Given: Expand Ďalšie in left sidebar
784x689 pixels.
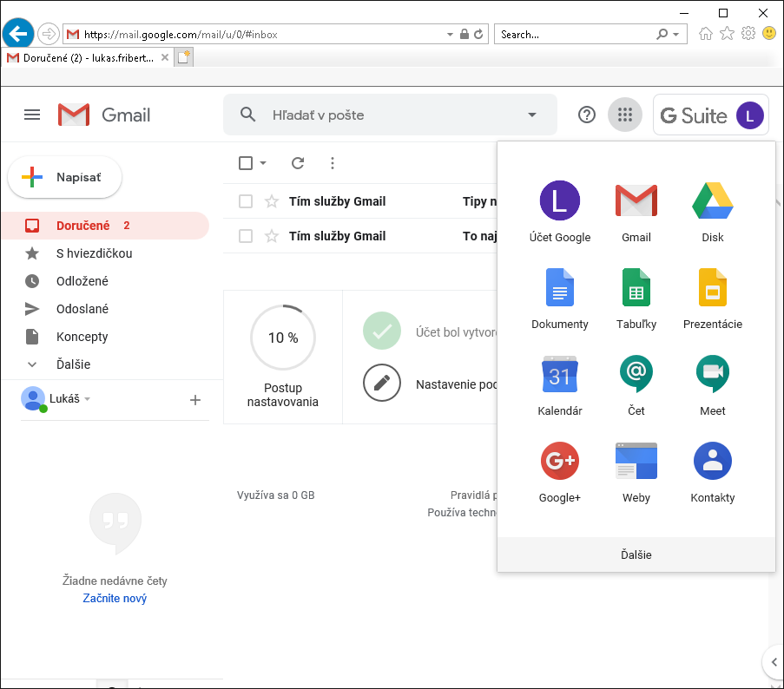Looking at the screenshot, I should 73,364.
